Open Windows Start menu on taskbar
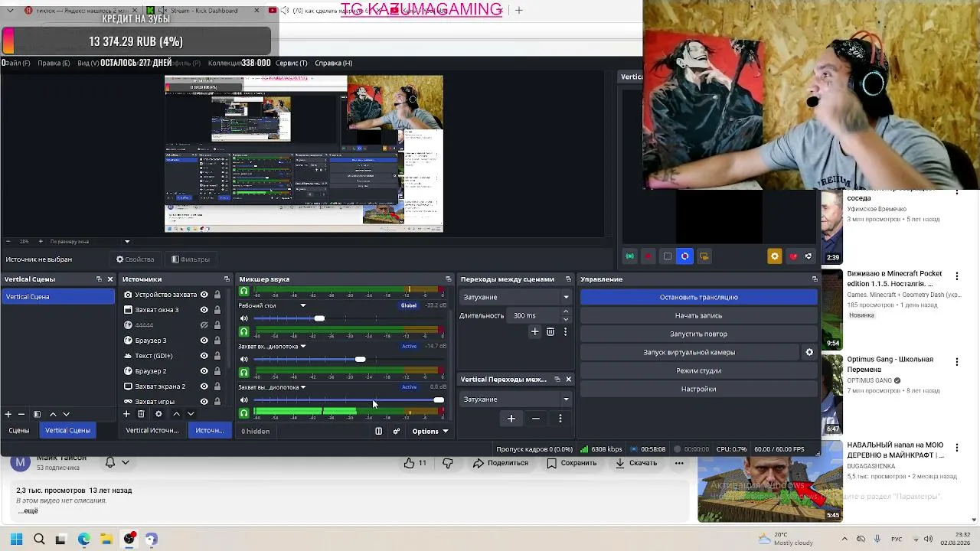Screen dimensions: 980x551 [x=16, y=539]
